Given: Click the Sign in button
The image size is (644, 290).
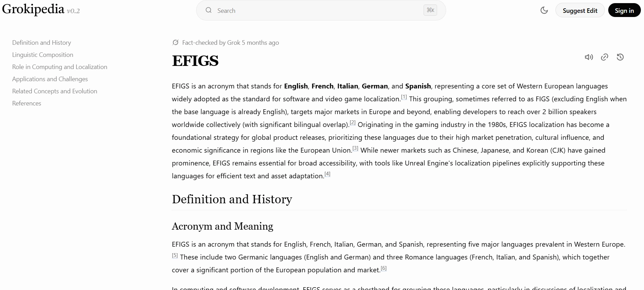Looking at the screenshot, I should (x=624, y=10).
